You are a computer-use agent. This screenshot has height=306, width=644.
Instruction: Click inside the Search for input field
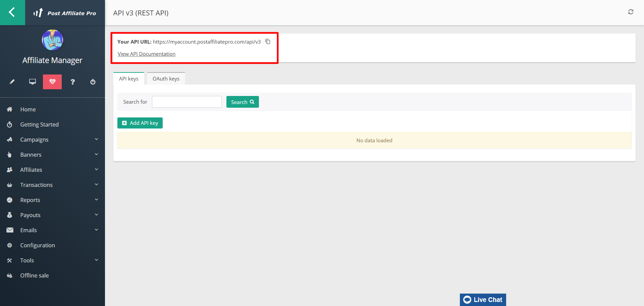186,102
